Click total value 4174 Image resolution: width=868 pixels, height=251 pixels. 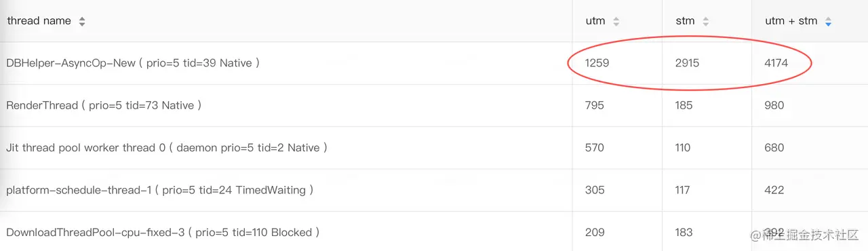point(776,63)
